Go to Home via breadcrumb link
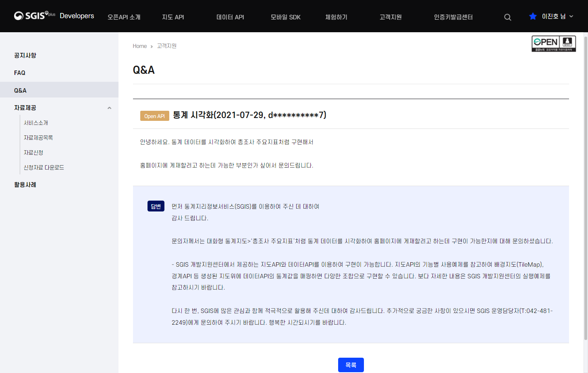This screenshot has height=373, width=588. pyautogui.click(x=139, y=46)
